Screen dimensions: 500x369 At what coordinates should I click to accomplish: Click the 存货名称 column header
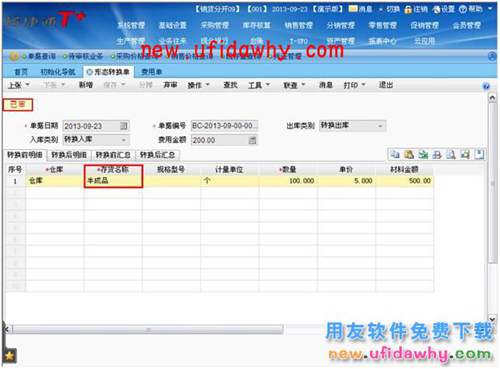tap(113, 170)
